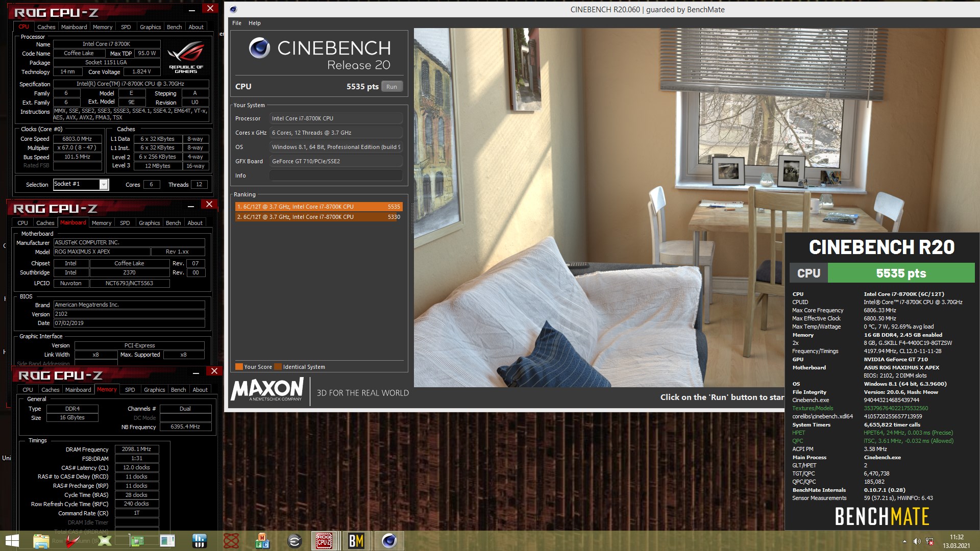980x551 pixels.
Task: Open the green circuit card taskbar icon
Action: click(x=136, y=540)
